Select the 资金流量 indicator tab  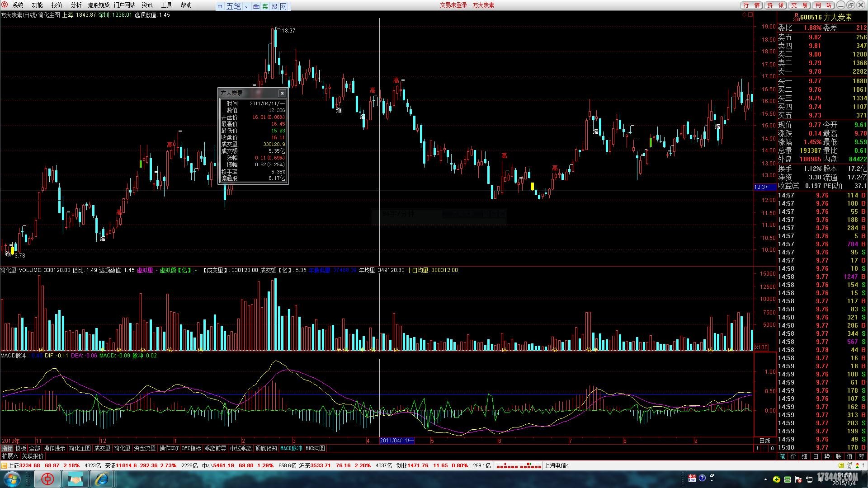pos(145,448)
